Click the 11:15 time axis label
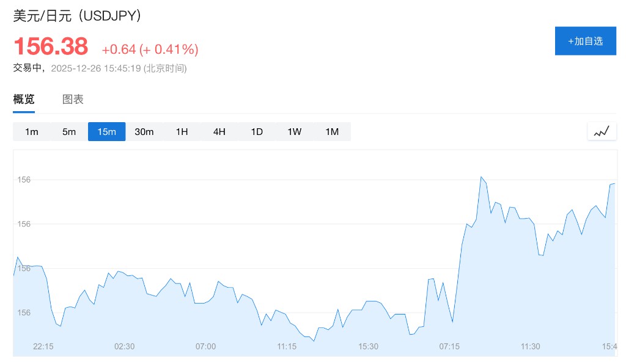Viewport: 626px width, 364px height. tap(287, 346)
